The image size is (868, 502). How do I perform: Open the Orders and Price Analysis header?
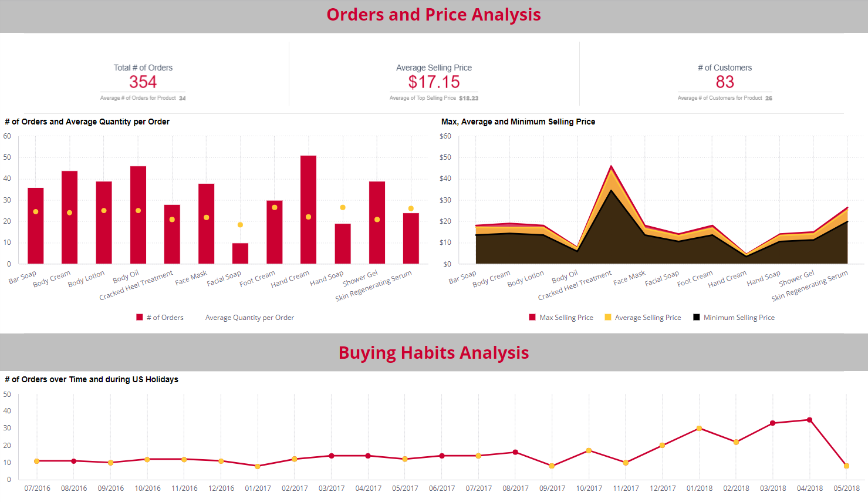434,15
